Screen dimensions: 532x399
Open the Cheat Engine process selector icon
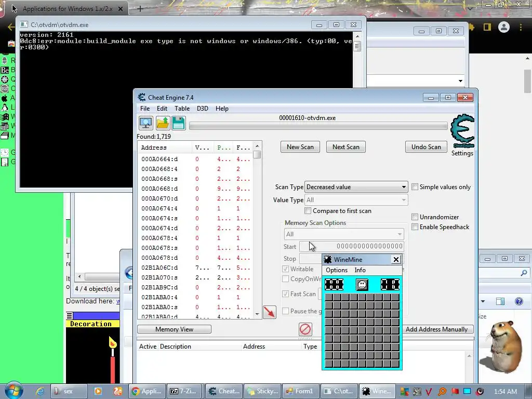(x=146, y=123)
